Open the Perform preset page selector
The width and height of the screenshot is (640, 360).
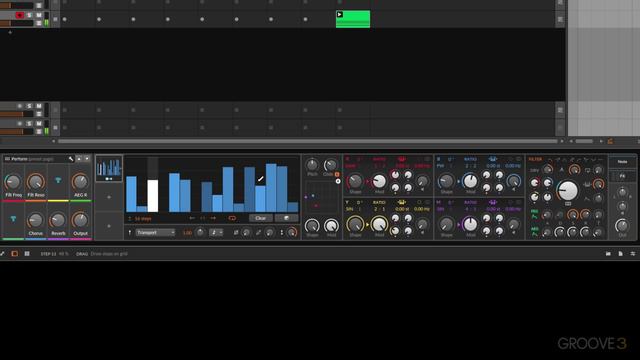35,159
